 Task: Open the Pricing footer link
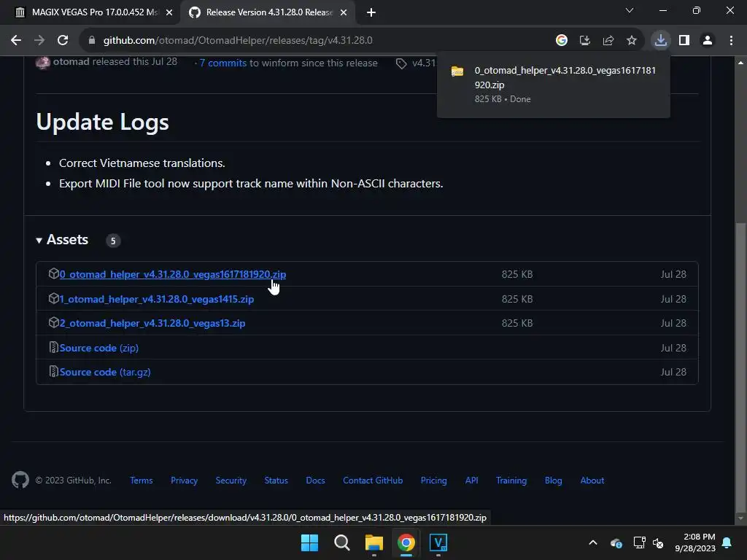(x=433, y=481)
